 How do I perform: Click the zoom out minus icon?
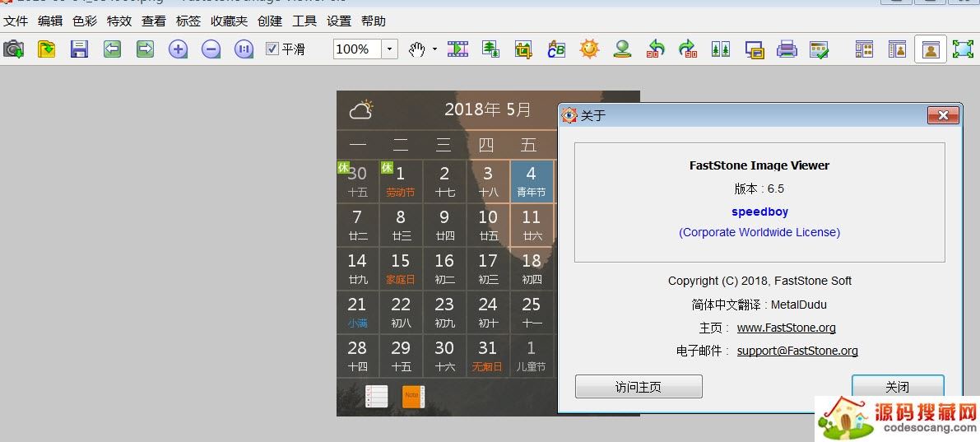click(211, 49)
